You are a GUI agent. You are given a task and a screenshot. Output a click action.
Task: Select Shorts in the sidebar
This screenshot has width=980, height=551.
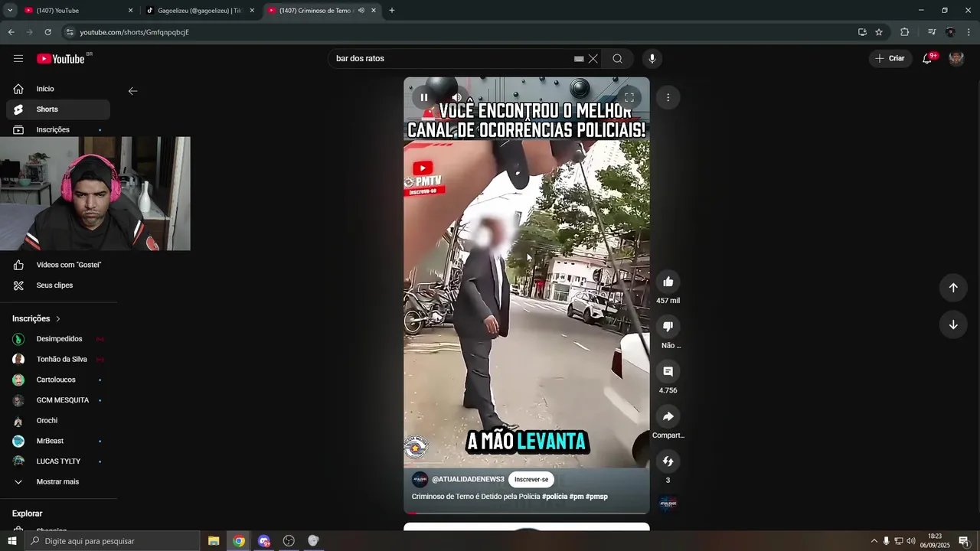pos(58,109)
